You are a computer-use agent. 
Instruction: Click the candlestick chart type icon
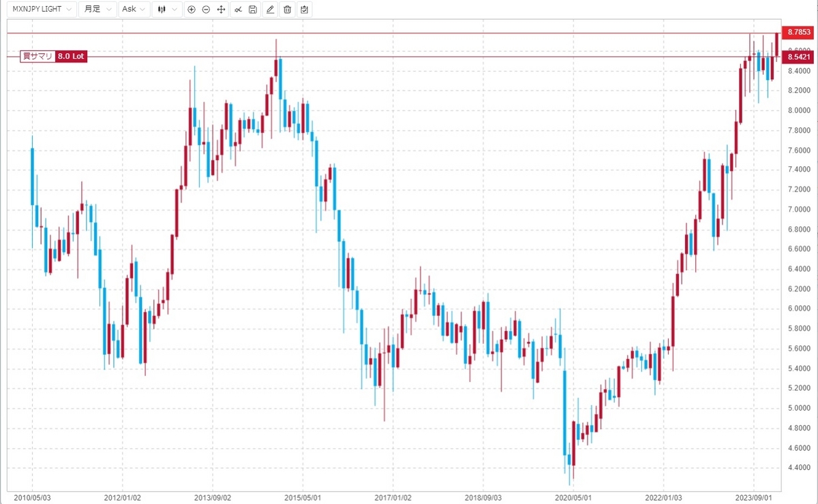tap(161, 10)
